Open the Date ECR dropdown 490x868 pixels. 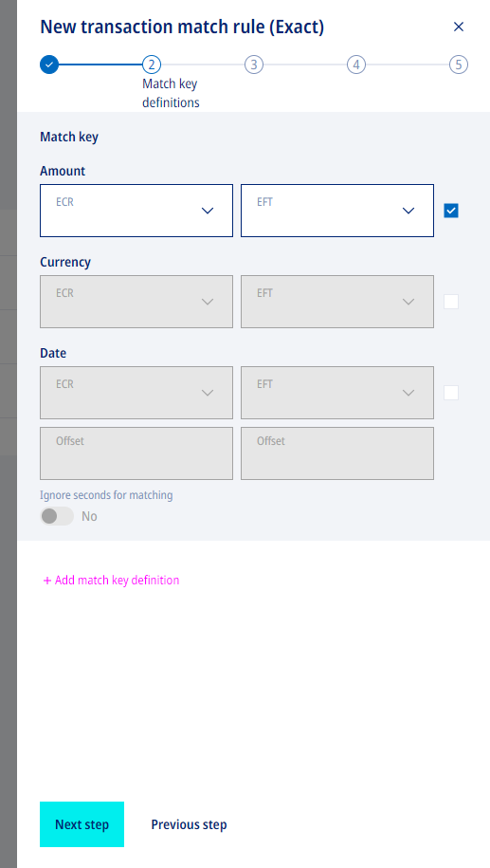pos(136,393)
